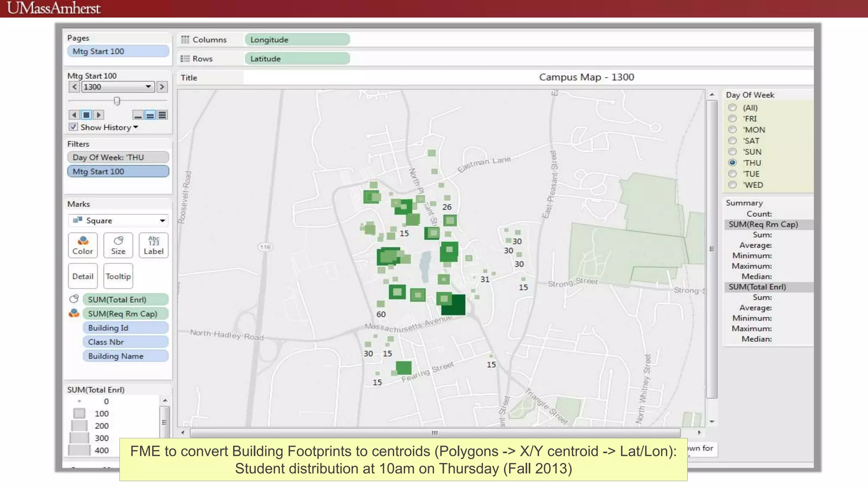Screen dimensions: 868x488
Task: Click the SUM(Req Rm Cap) summary header
Action: (x=768, y=225)
